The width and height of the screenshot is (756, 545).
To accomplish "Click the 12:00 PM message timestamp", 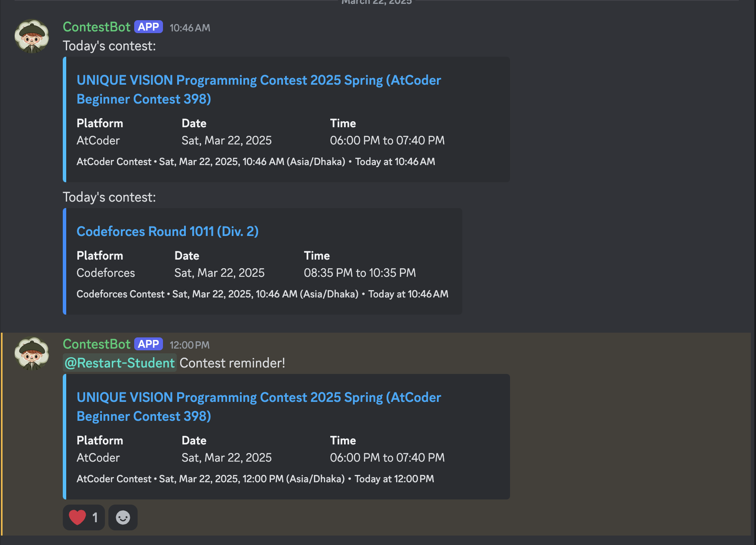I will [x=189, y=344].
